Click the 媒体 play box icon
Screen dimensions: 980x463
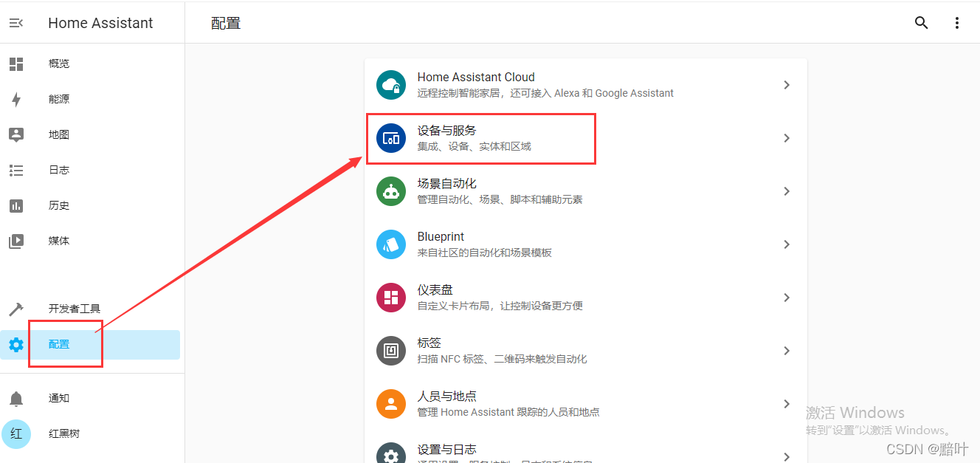pyautogui.click(x=16, y=241)
